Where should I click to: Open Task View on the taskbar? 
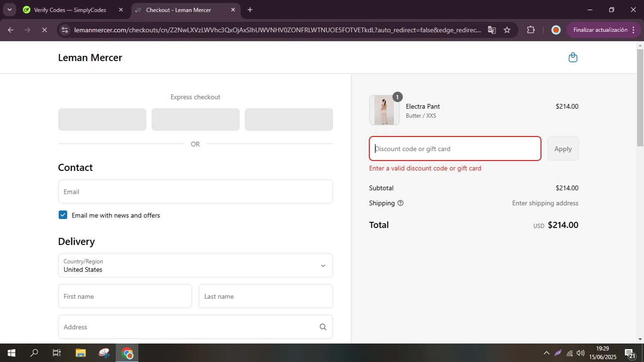[57, 353]
